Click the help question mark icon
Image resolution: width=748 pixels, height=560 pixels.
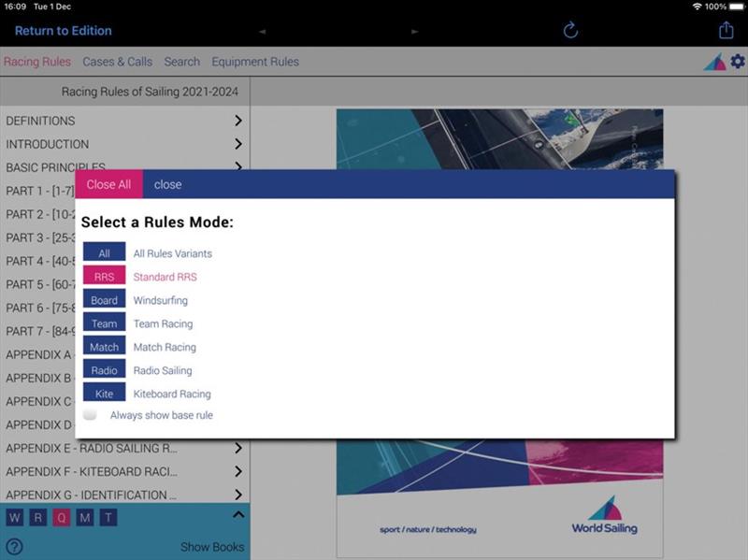(14, 547)
